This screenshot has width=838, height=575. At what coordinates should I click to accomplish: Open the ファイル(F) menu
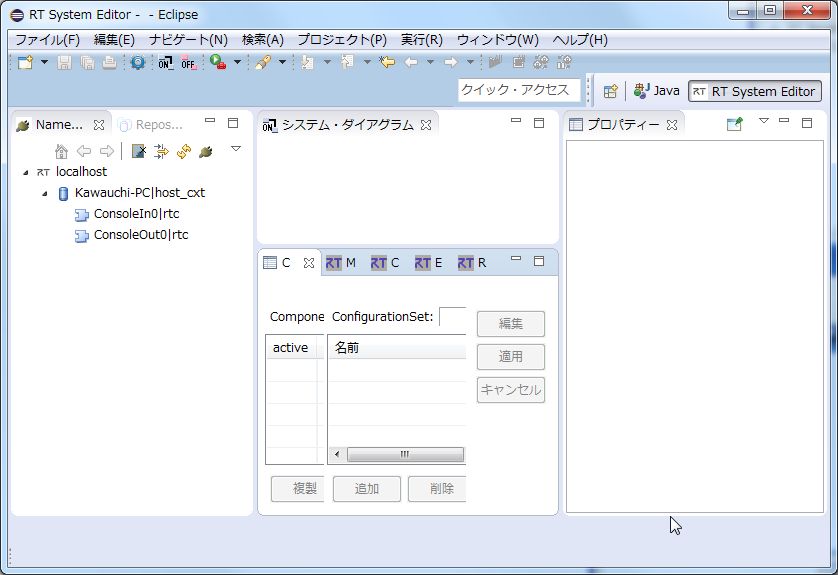tap(48, 40)
